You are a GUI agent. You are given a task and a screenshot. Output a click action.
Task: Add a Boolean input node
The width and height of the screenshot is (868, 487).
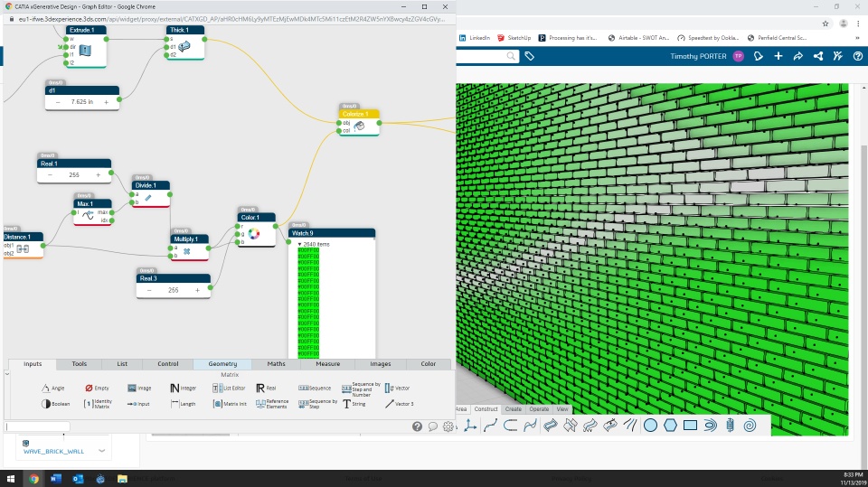click(55, 404)
